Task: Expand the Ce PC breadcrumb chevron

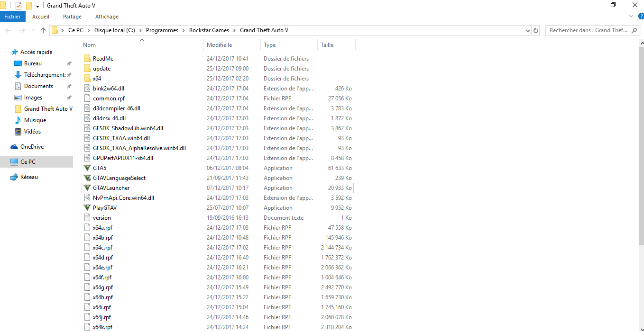Action: pos(89,30)
